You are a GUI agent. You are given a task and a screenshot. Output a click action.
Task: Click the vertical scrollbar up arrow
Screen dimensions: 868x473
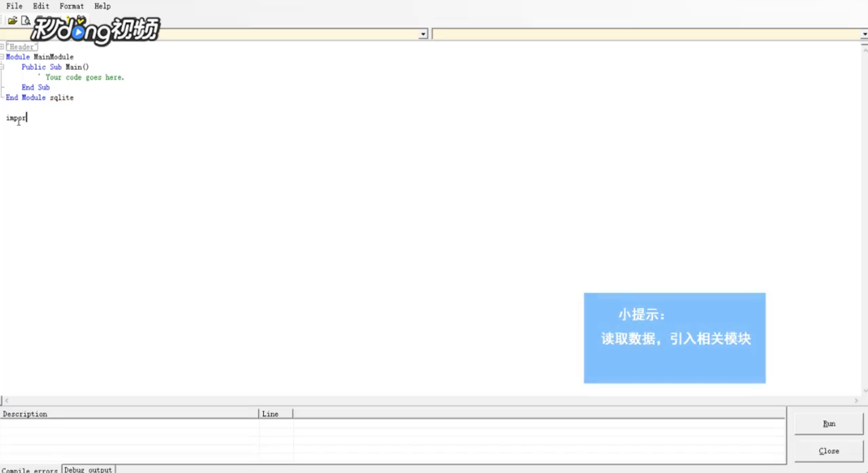[865, 49]
